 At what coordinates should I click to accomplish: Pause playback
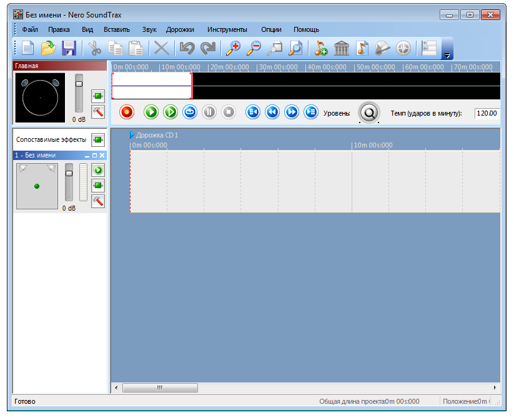(209, 112)
